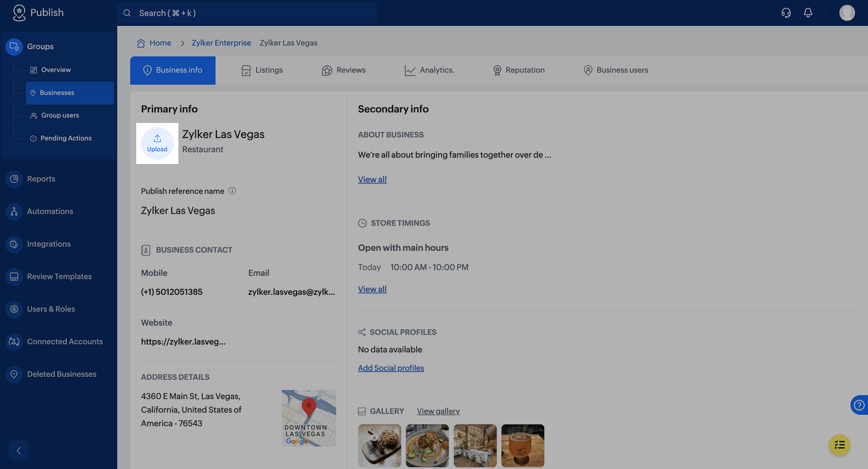The image size is (868, 469).
Task: Click the Store Timings clock icon
Action: pyautogui.click(x=362, y=223)
